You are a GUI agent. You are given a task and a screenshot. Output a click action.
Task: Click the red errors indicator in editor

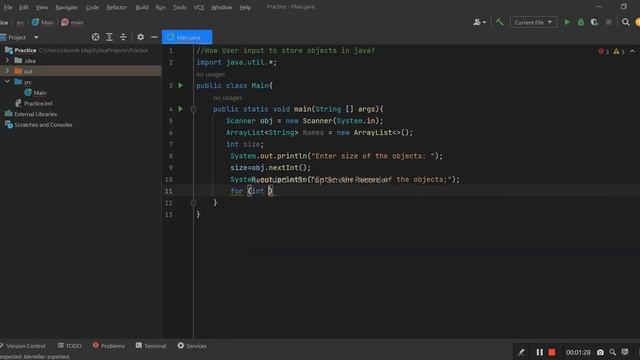(604, 51)
